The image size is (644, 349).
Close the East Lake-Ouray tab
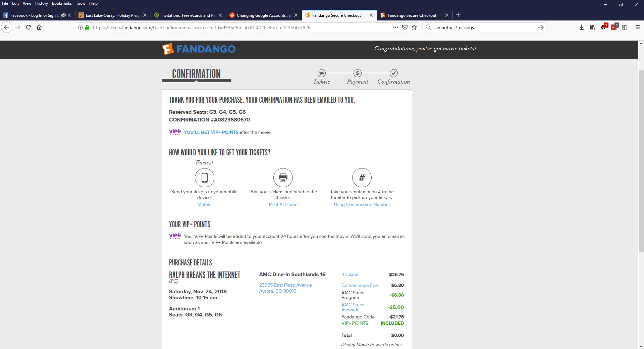(145, 15)
